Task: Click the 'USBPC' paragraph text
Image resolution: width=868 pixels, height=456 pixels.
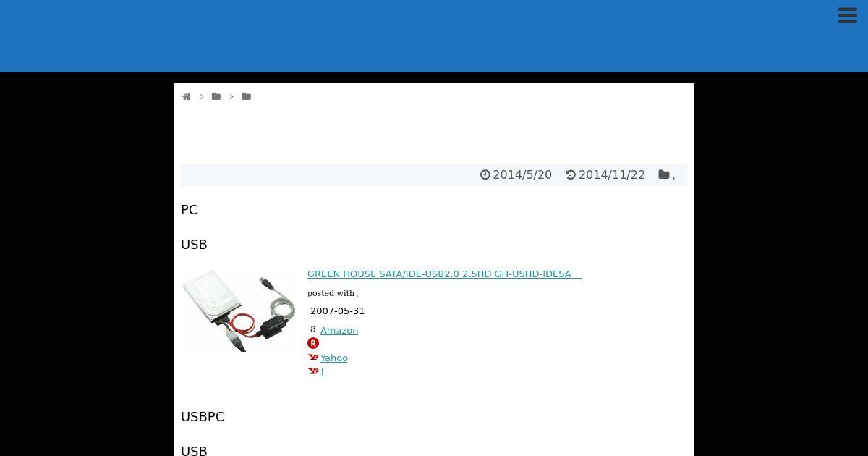Action: [203, 416]
